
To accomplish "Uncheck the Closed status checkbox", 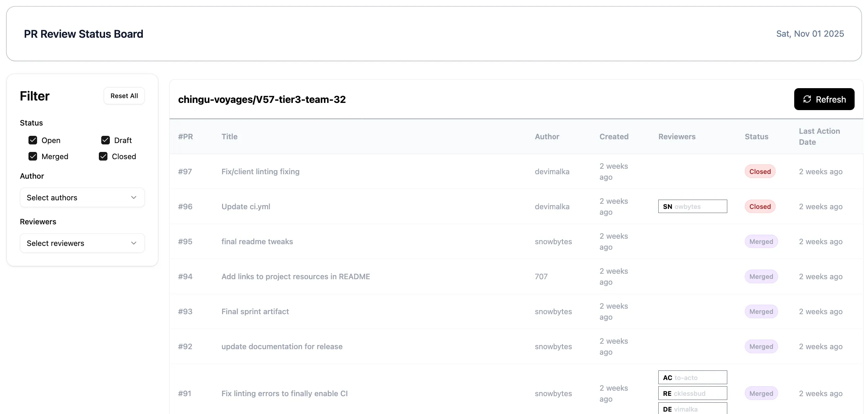I will tap(103, 156).
